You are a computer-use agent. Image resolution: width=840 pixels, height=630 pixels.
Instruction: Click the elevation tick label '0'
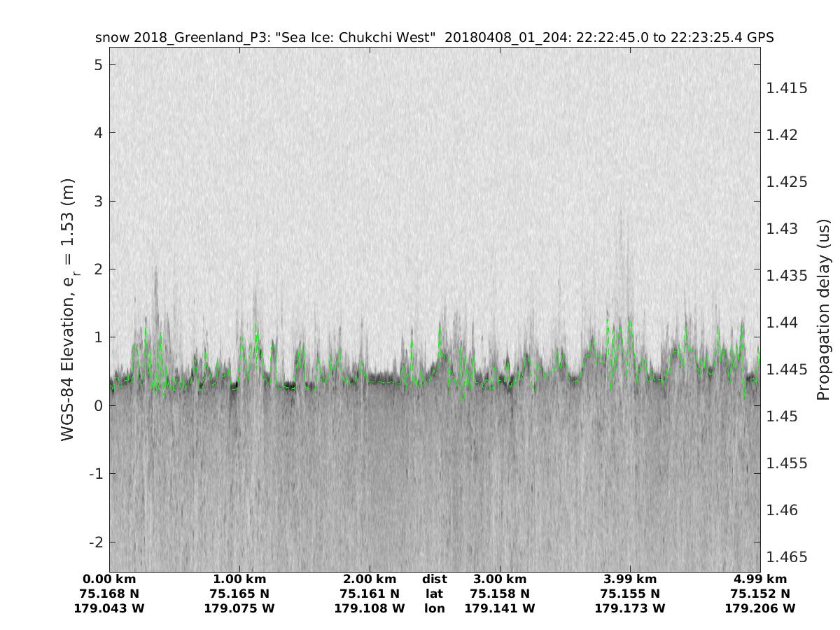pos(99,405)
